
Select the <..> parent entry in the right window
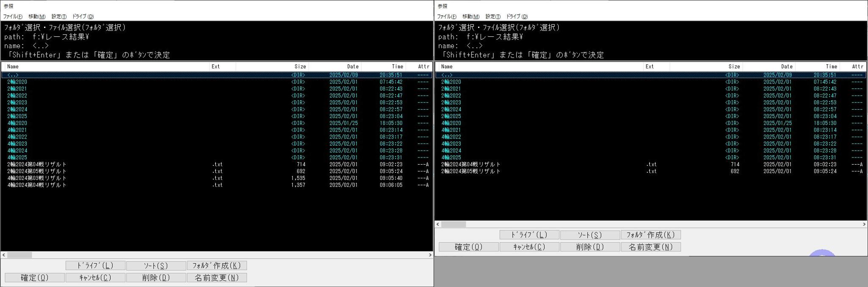pos(447,75)
